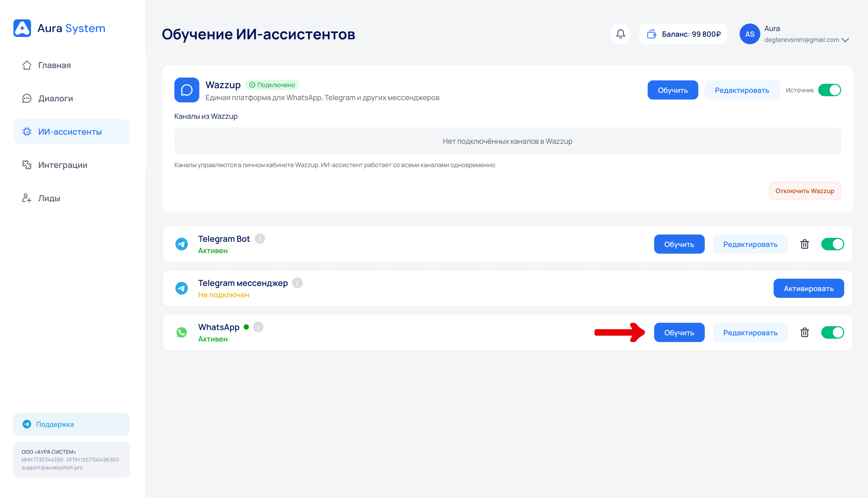Navigate to Главная

(54, 65)
